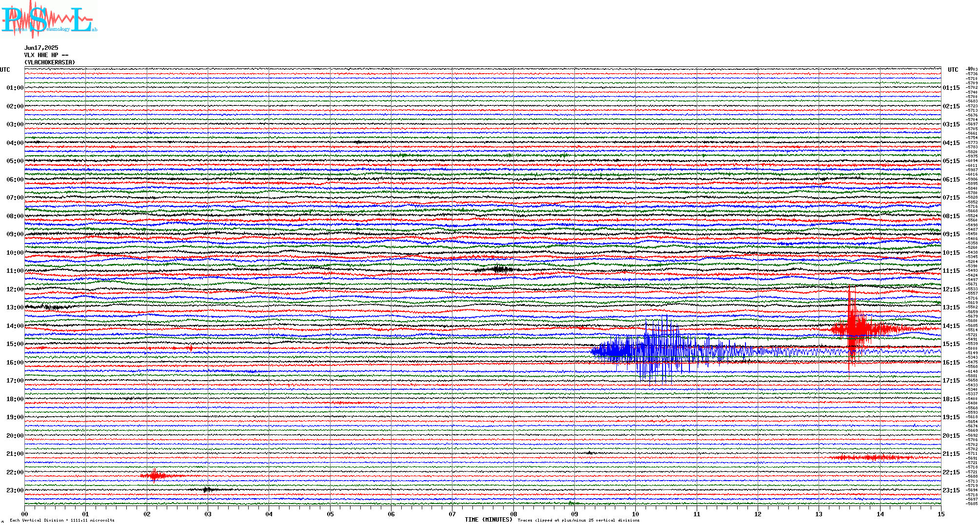
Task: Click minute tick 04 on bottom axis
Action: 269,514
